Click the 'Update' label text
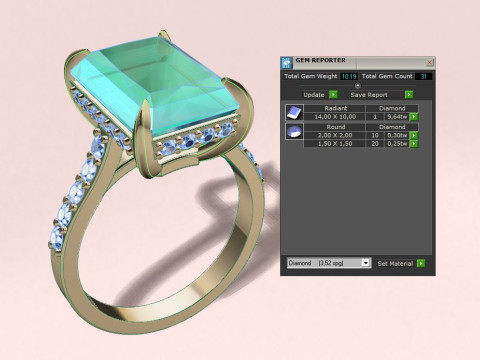The image size is (480, 360). [x=314, y=95]
